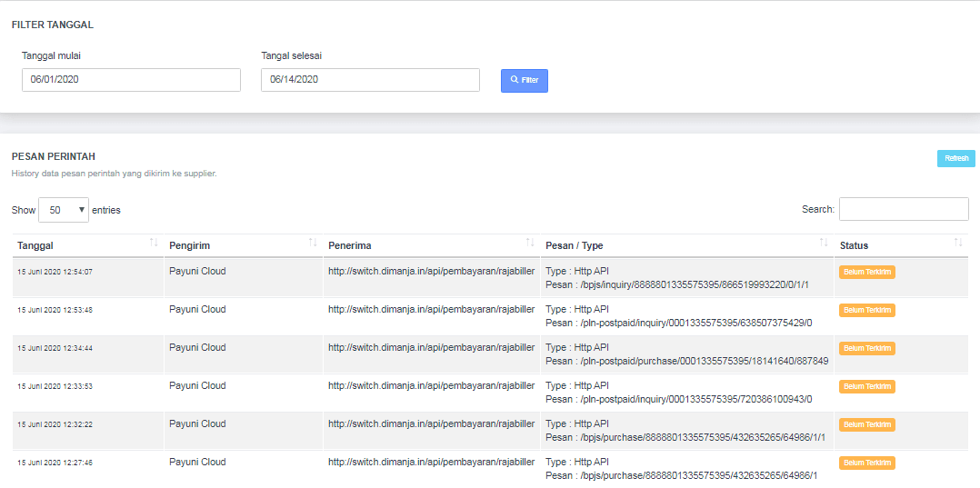Click the Search input field
980x488 pixels.
pyautogui.click(x=903, y=209)
